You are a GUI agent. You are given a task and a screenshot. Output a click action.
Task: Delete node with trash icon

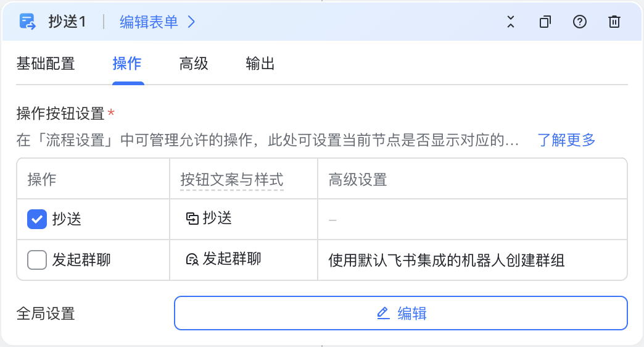click(614, 22)
